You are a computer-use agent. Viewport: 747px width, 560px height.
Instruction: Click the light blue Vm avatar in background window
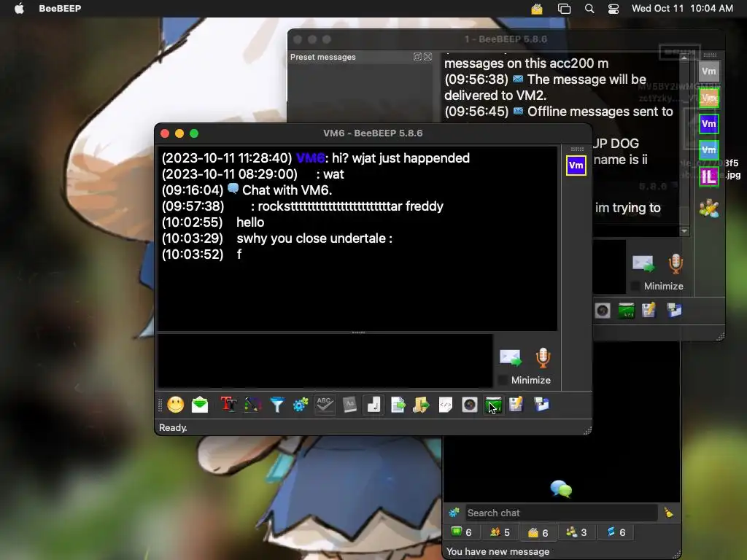tap(708, 150)
